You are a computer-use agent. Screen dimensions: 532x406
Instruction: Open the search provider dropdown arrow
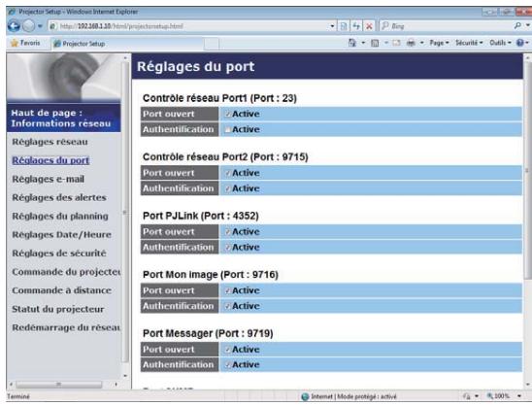[527, 26]
